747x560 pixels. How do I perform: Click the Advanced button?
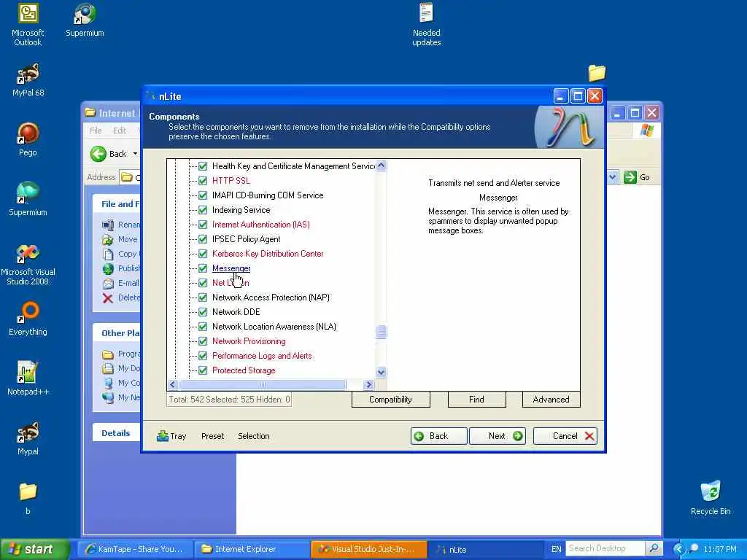551,400
